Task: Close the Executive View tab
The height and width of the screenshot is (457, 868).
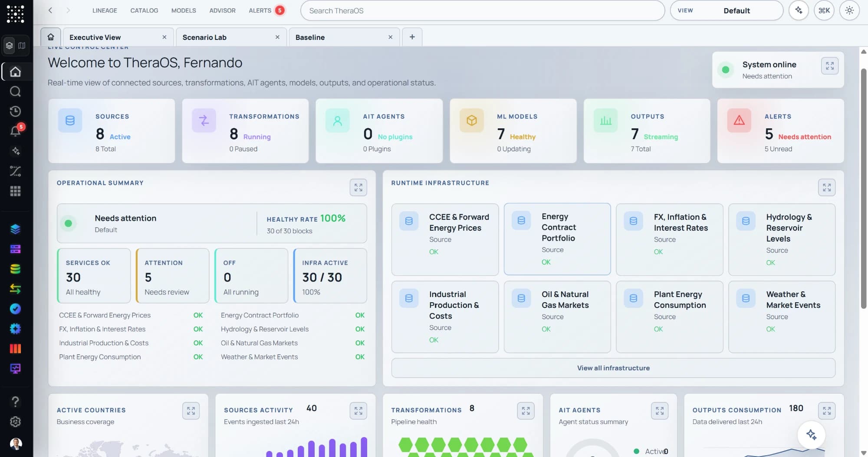Action: (164, 37)
